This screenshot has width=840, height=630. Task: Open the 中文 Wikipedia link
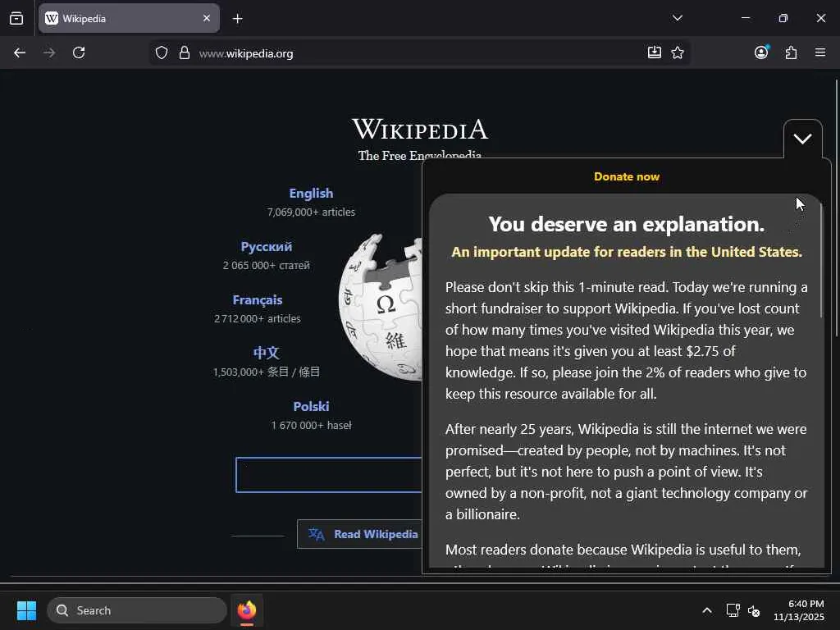(x=267, y=353)
